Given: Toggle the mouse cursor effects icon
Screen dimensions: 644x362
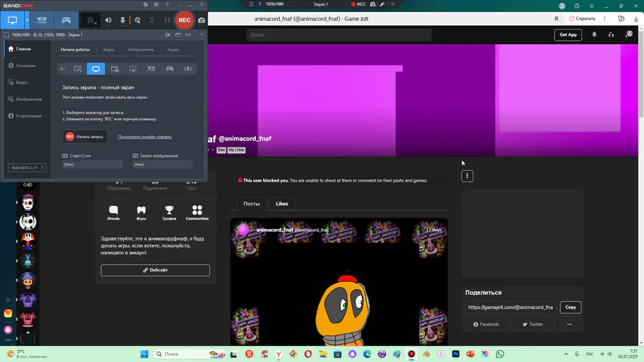Looking at the screenshot, I should [137, 21].
